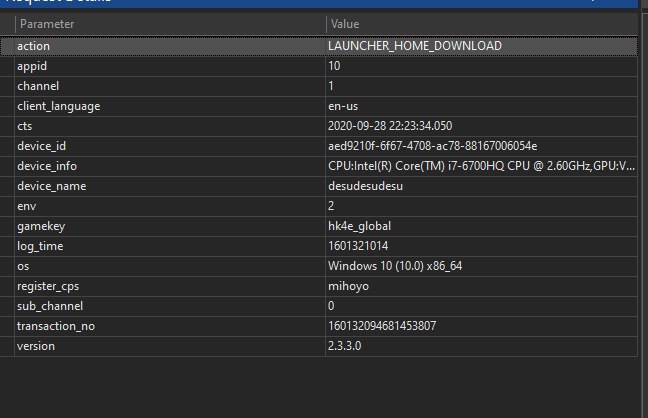648x418 pixels.
Task: Select the version value '2.3.3.0'
Action: coord(481,346)
